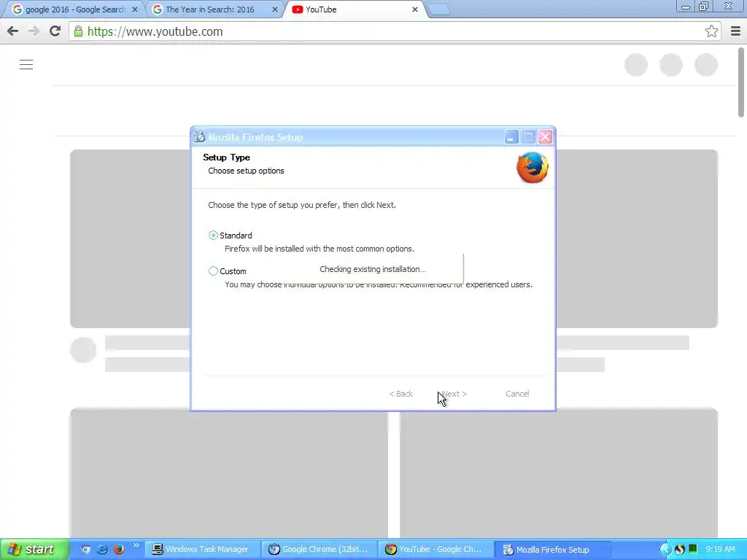Close the Mozilla Firefox Setup dialog
Image resolution: width=747 pixels, height=560 pixels.
coord(545,137)
